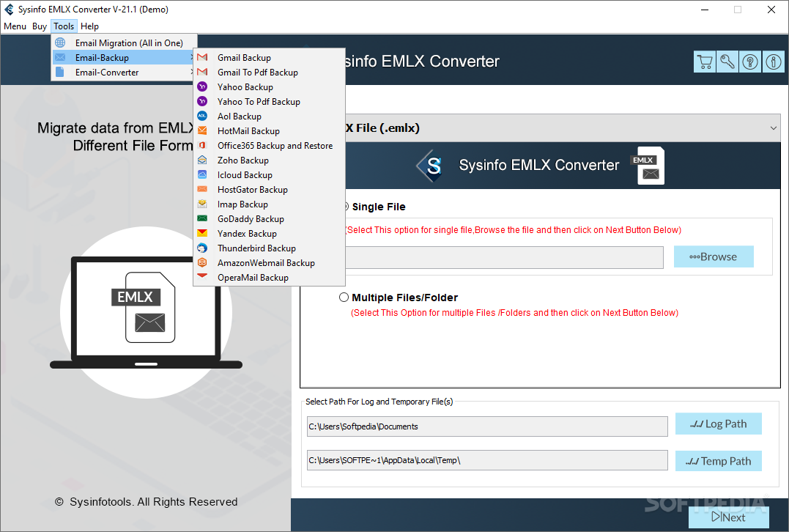Click the AmazonWebmail Backup icon
Screen dimensions: 789x532
[202, 262]
